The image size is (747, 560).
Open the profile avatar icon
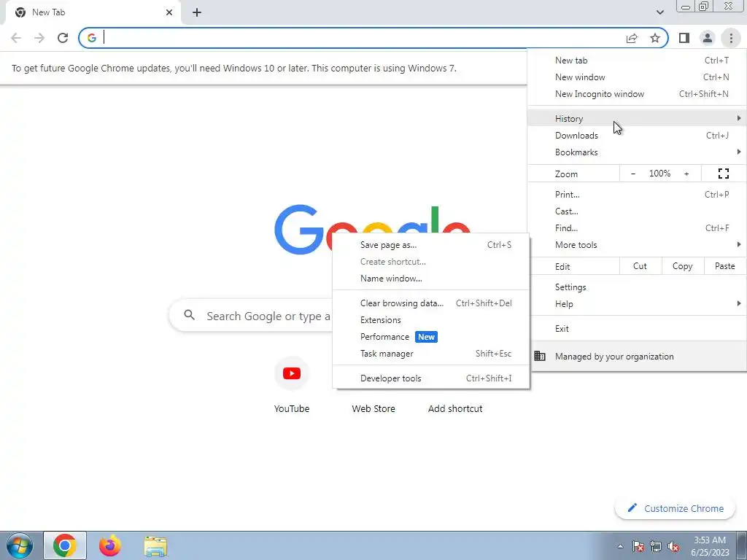point(708,38)
